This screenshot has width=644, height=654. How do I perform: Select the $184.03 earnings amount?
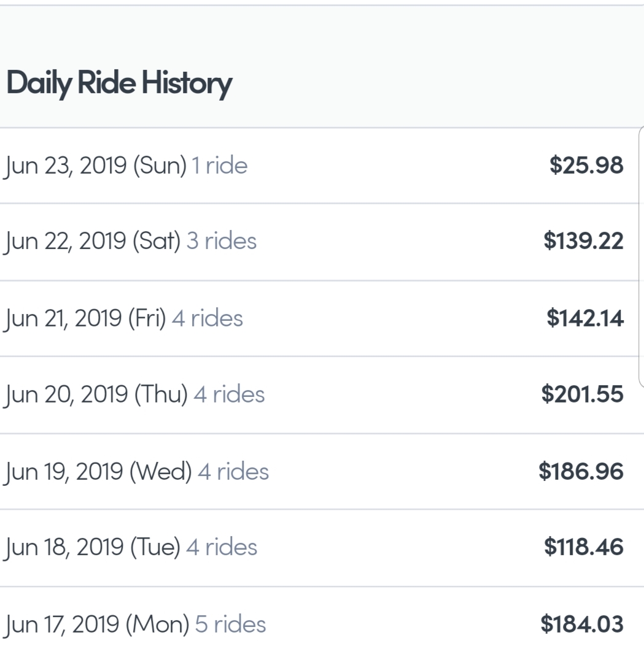coord(582,624)
